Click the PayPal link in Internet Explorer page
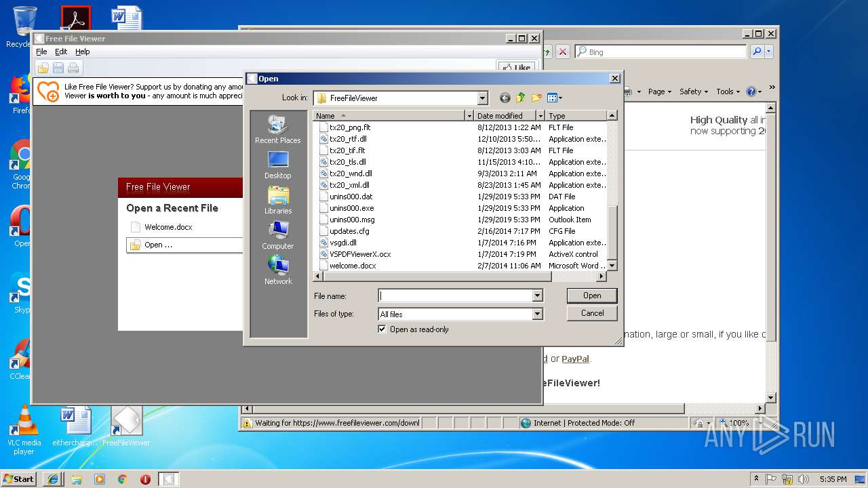 coord(575,359)
